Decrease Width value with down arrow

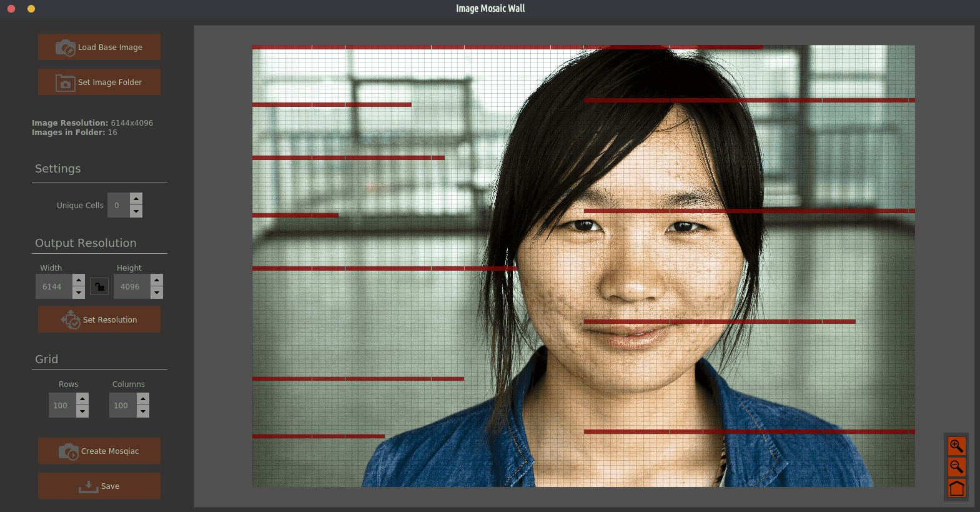[x=79, y=293]
